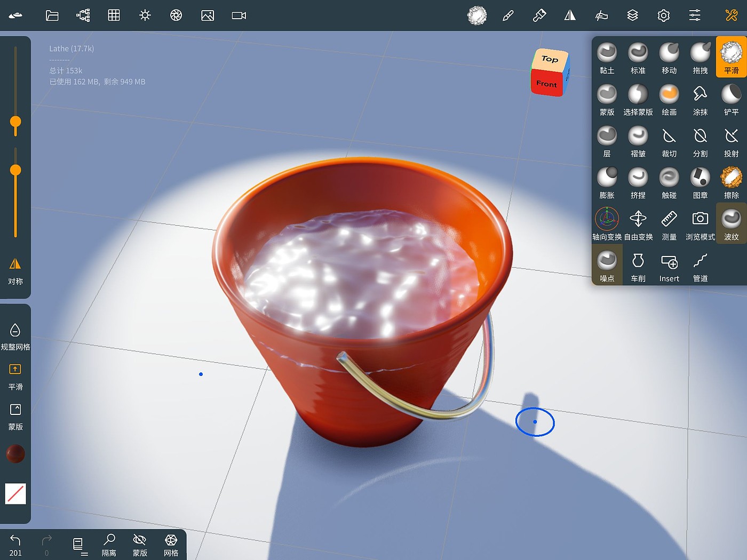Toggle 对称 symmetry in left panel
This screenshot has width=747, height=560.
pyautogui.click(x=15, y=270)
